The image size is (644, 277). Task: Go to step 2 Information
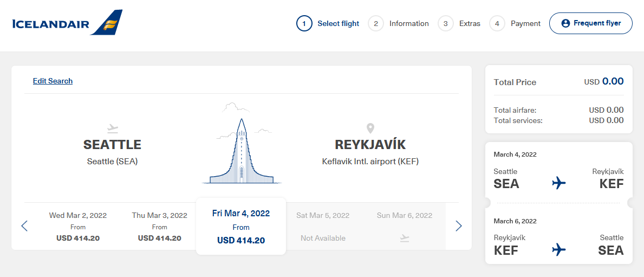tap(399, 23)
